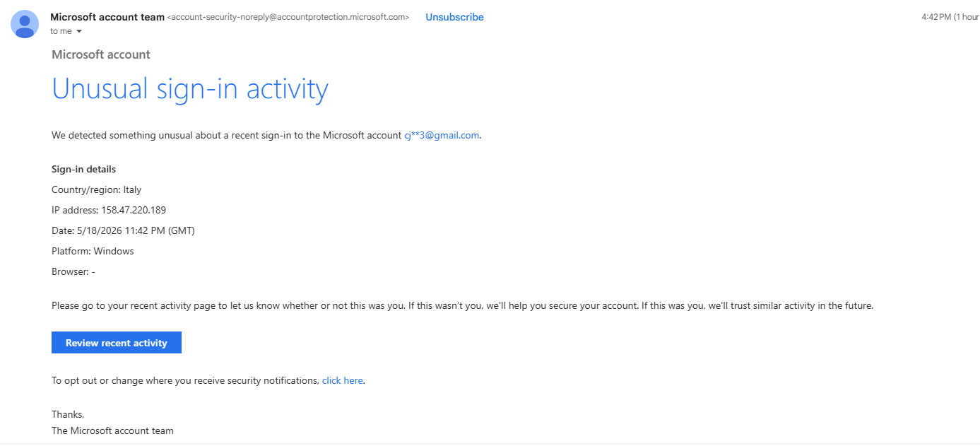This screenshot has height=446, width=980.
Task: Click the Review recent activity button
Action: pyautogui.click(x=117, y=343)
